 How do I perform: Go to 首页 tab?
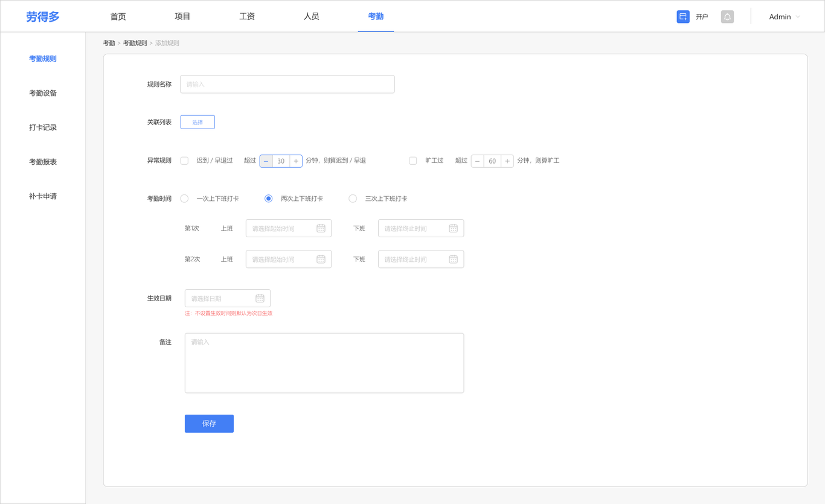point(118,16)
